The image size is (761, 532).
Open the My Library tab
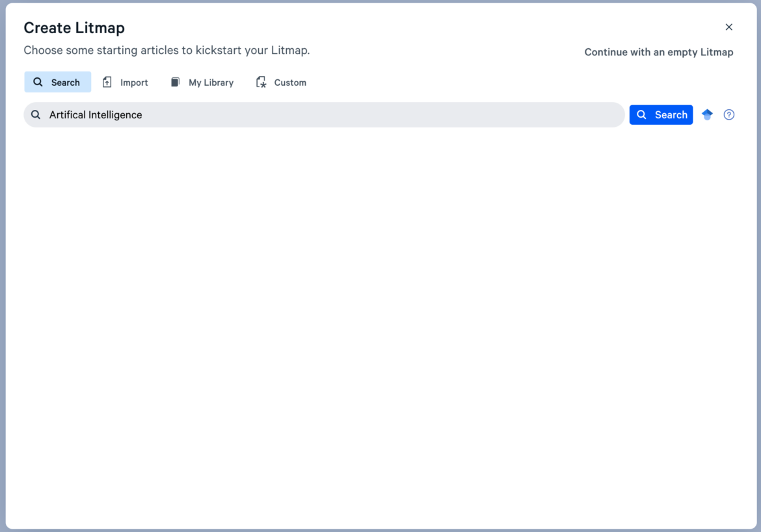click(x=202, y=82)
